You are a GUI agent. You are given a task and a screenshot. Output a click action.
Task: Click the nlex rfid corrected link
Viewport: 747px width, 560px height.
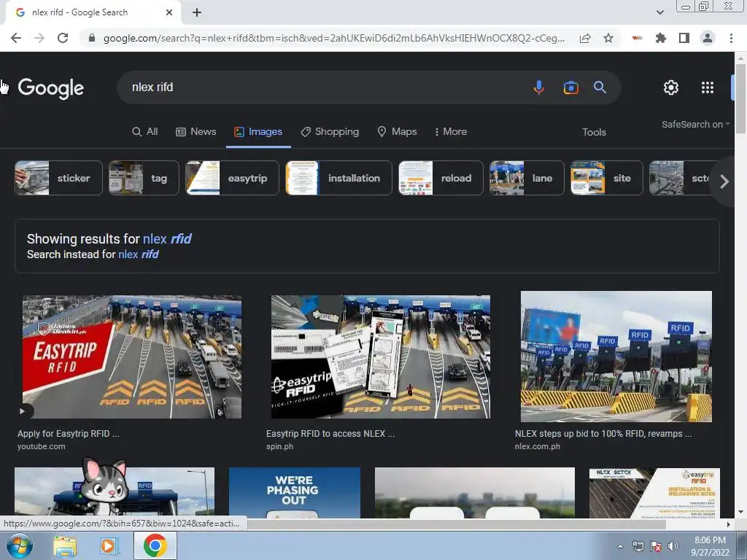click(167, 238)
